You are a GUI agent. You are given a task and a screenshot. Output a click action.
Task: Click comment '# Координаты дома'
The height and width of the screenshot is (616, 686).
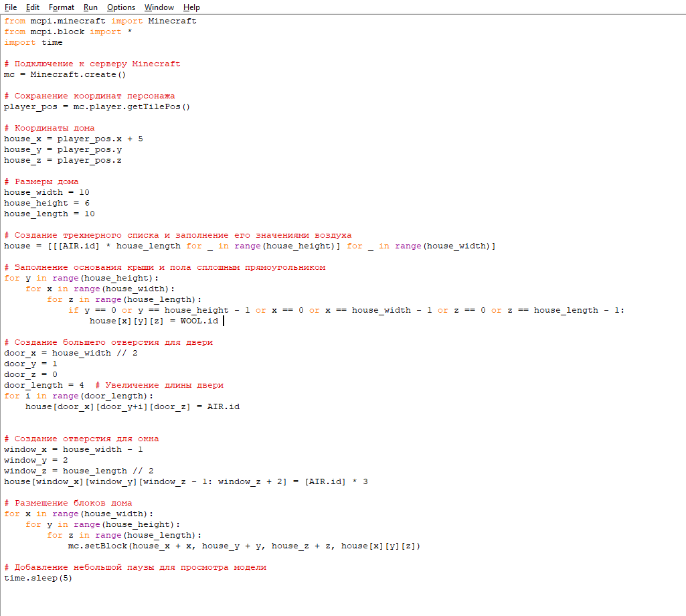50,129
